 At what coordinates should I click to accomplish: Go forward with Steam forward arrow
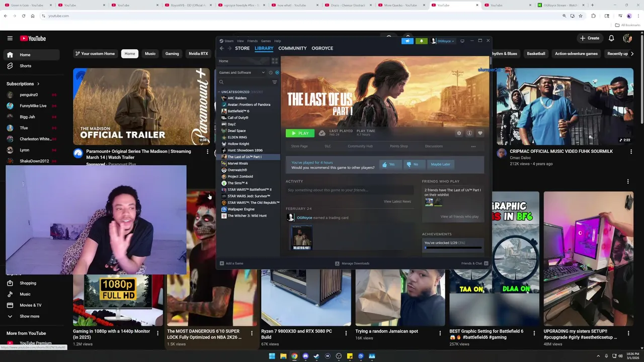[229, 48]
